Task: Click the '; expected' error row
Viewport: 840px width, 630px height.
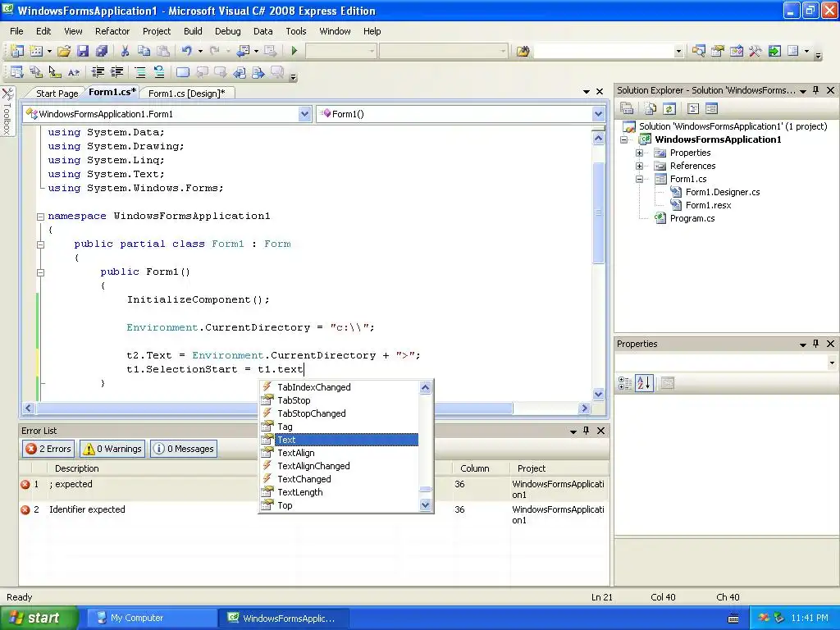Action: tap(314, 489)
